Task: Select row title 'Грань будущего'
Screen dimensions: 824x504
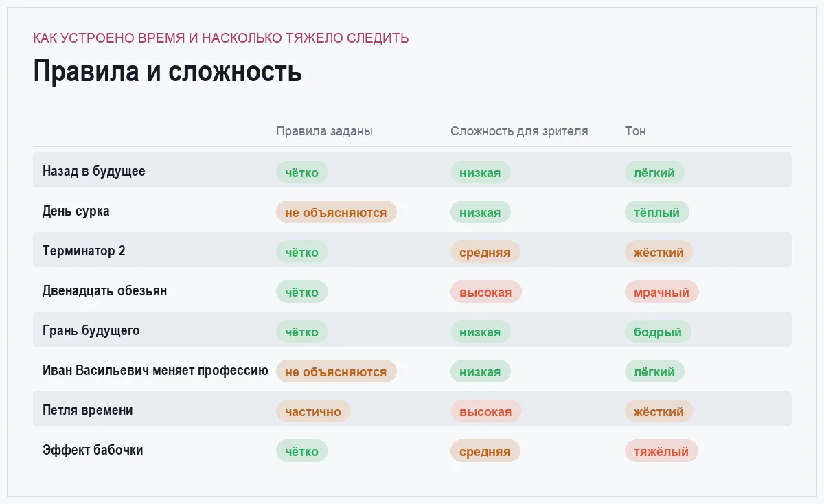Action: [x=91, y=330]
